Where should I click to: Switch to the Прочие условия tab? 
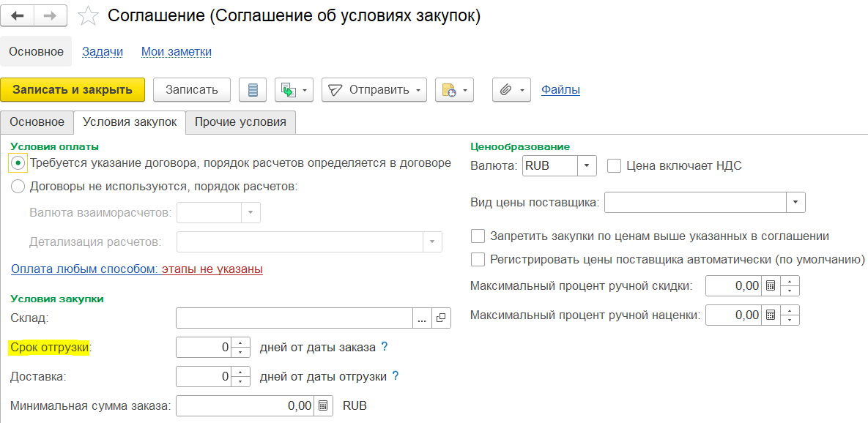[x=240, y=122]
